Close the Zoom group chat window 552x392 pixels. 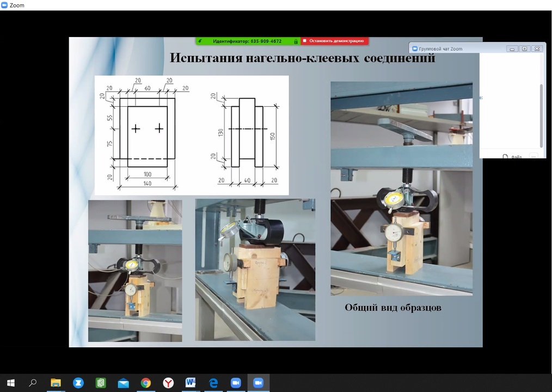[537, 48]
